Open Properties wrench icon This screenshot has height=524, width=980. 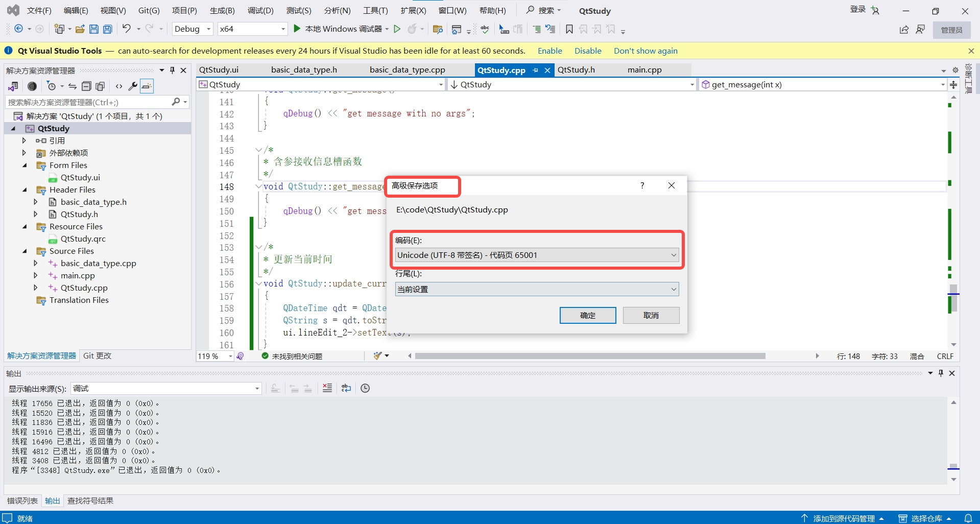[133, 86]
